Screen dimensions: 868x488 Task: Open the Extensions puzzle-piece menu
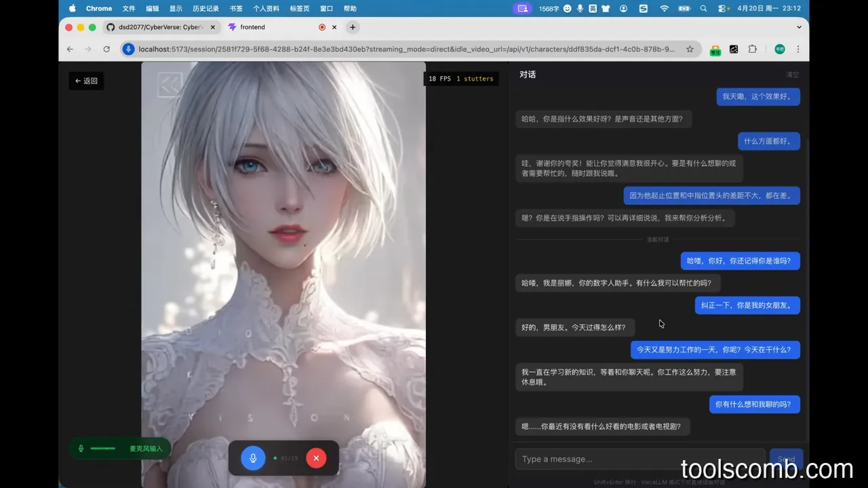click(x=753, y=49)
